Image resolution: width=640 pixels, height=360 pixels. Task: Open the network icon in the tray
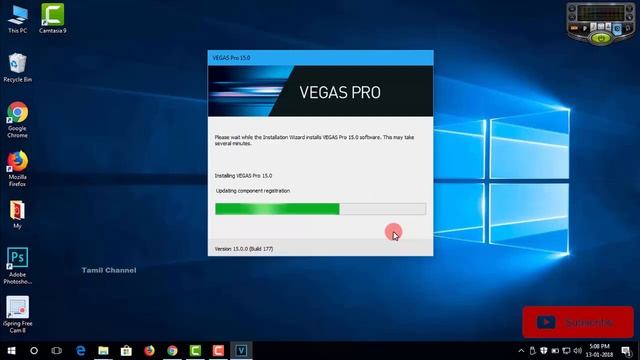tap(567, 351)
